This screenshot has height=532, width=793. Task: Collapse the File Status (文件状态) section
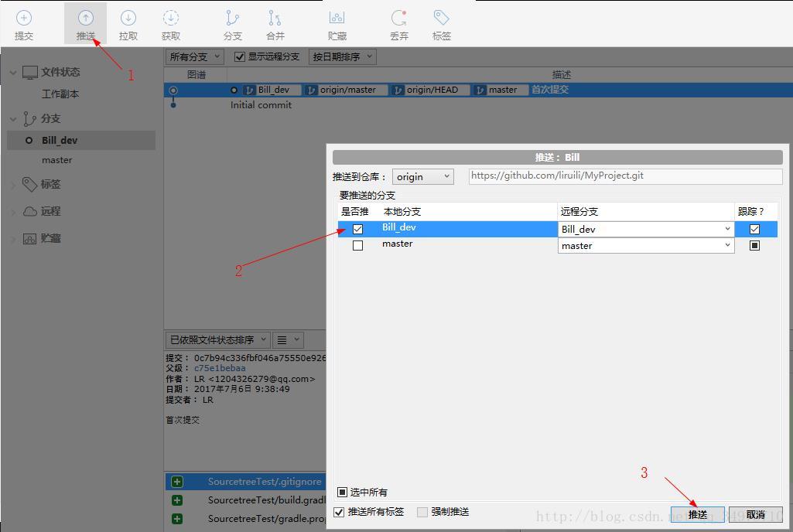(13, 73)
